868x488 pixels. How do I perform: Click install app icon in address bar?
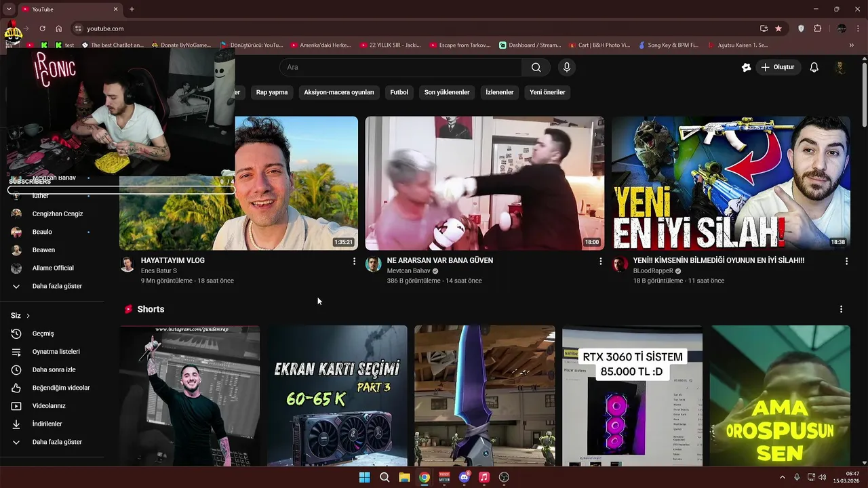pos(764,28)
